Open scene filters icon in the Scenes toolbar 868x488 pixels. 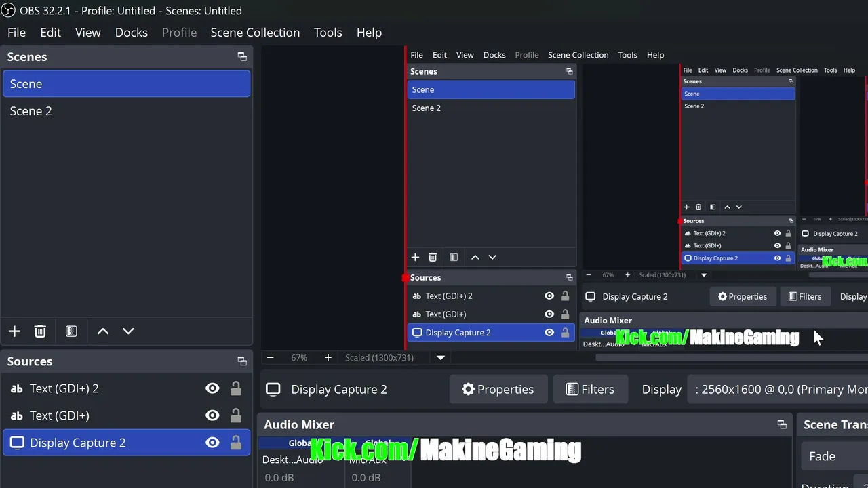pos(71,331)
